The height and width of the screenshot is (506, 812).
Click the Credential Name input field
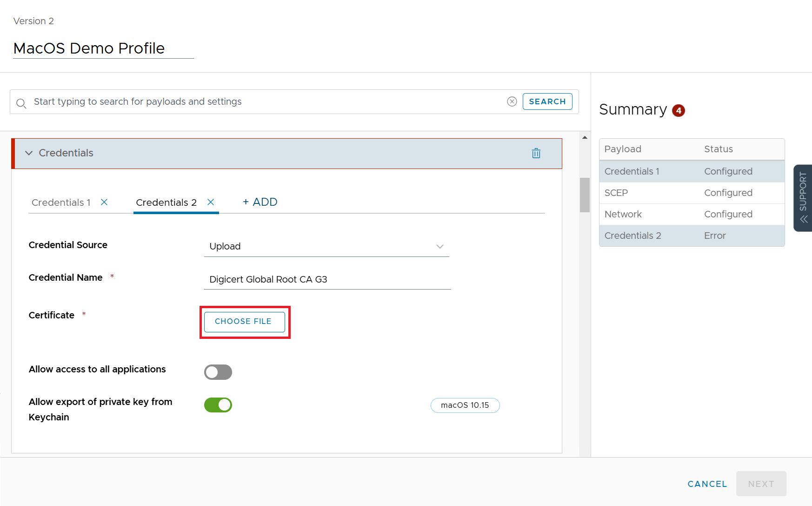pos(327,279)
